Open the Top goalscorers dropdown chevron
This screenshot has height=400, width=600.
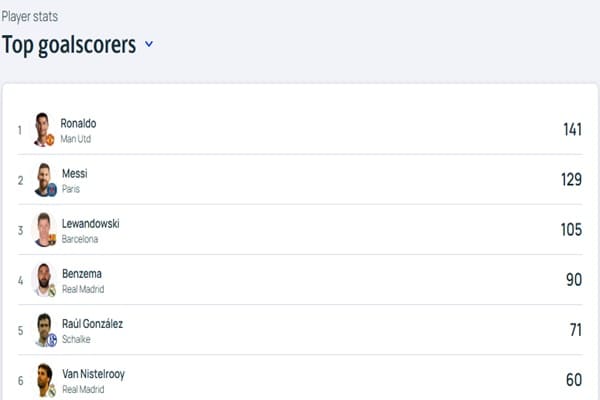tap(149, 45)
